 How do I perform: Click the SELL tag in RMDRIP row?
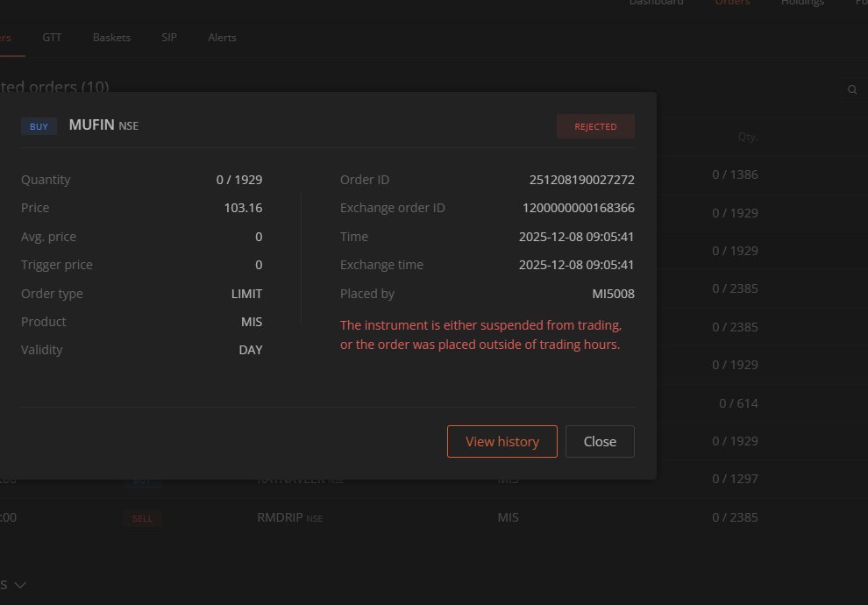pos(142,519)
